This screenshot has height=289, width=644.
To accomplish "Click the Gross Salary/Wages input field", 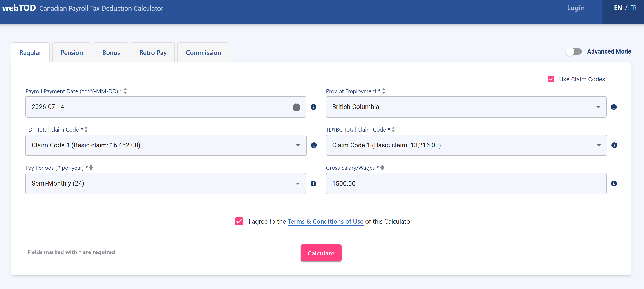I will tap(466, 184).
